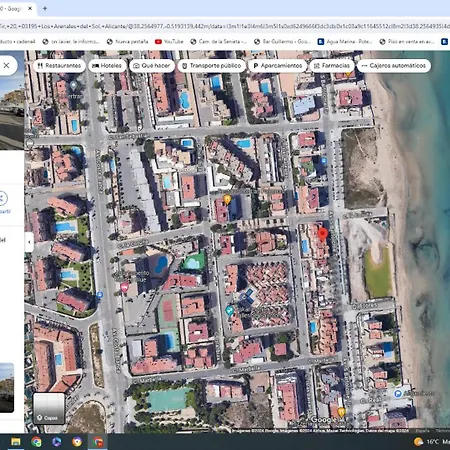Show Transporte público on map

click(212, 66)
